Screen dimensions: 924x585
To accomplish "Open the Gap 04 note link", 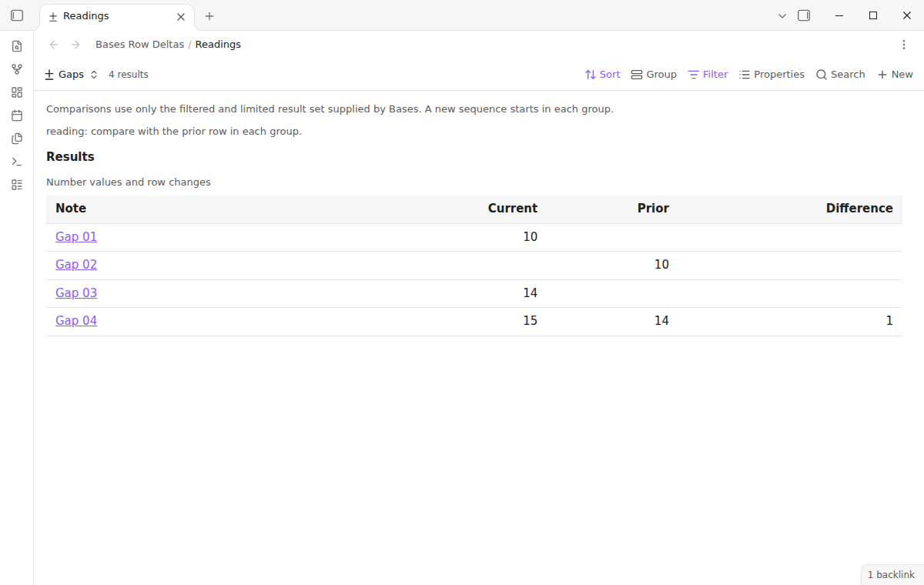I will 76,321.
